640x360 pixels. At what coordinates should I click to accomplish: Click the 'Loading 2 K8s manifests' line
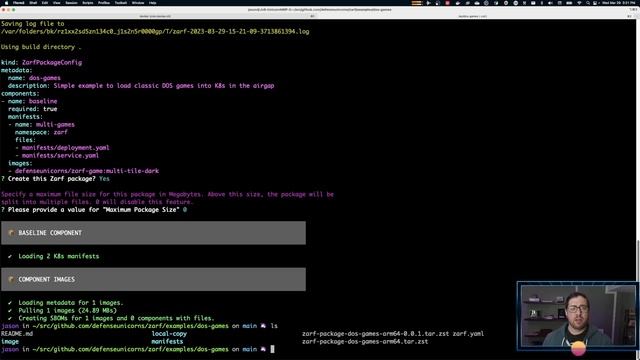(x=53, y=256)
